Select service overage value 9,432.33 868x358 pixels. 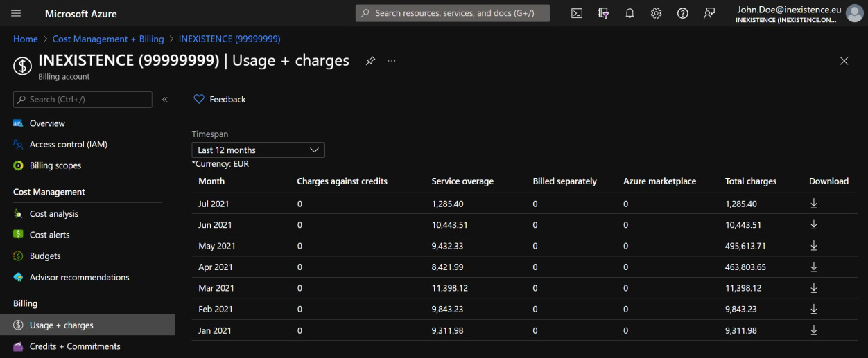[449, 246]
